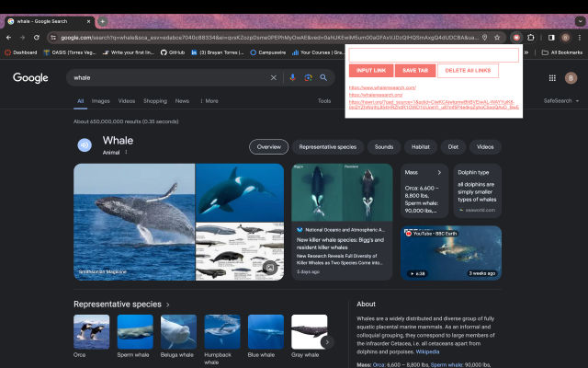Select the Videos chip in knowledge panel
588x368 pixels.
[x=485, y=147]
